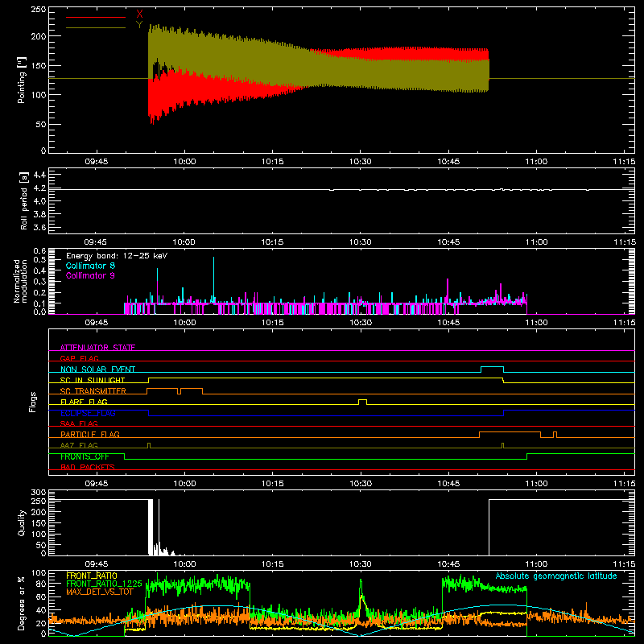Click the green FRONT_RATIO_1225 legend entry
The image size is (644, 644).
point(105,584)
